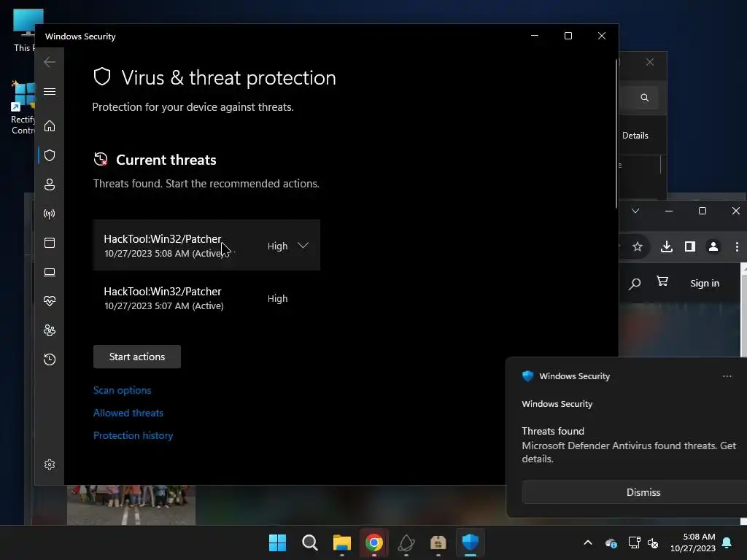The width and height of the screenshot is (747, 560).
Task: Go back with the Windows Security back arrow
Action: tap(50, 62)
